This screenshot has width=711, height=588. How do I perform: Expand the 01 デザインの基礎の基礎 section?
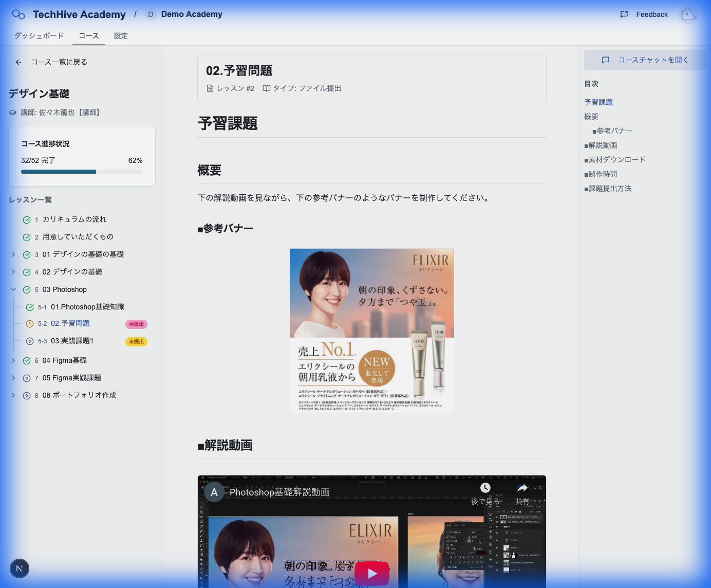[x=13, y=254]
